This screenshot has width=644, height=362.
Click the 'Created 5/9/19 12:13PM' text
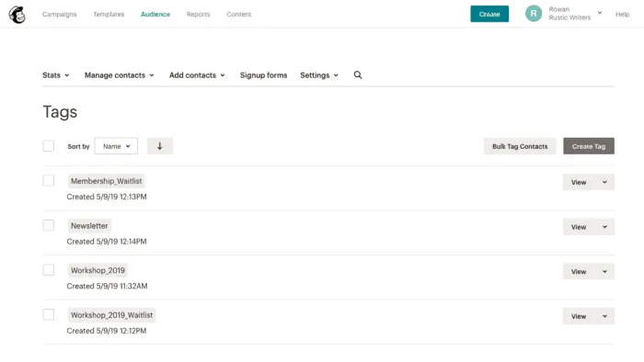tap(107, 197)
